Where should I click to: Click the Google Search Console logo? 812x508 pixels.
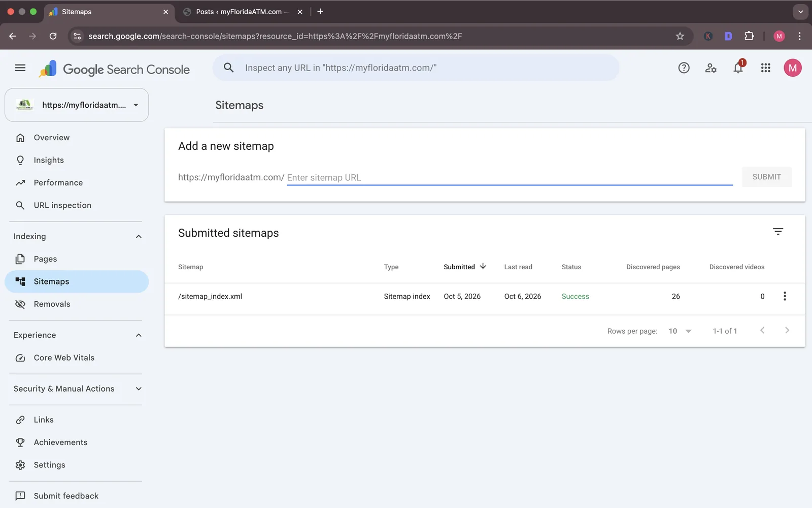[114, 69]
